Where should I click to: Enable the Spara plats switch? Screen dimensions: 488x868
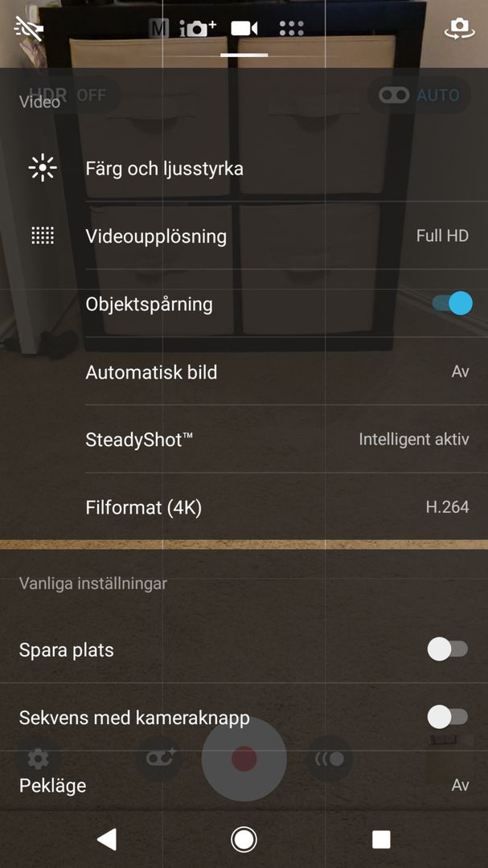[447, 649]
